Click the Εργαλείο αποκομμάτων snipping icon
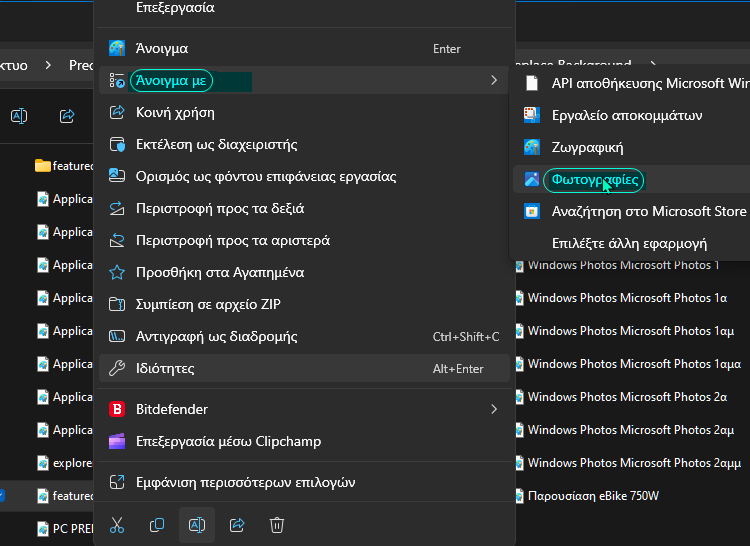Image resolution: width=750 pixels, height=546 pixels. [532, 115]
